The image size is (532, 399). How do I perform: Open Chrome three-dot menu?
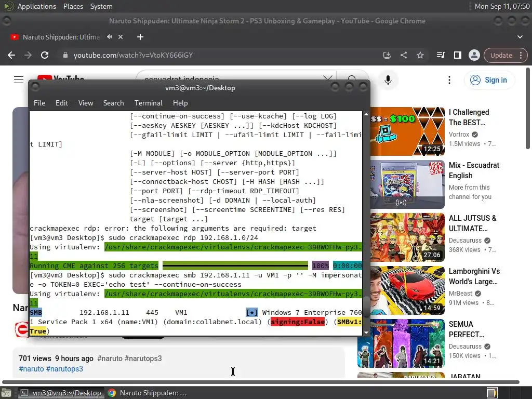[x=521, y=55]
